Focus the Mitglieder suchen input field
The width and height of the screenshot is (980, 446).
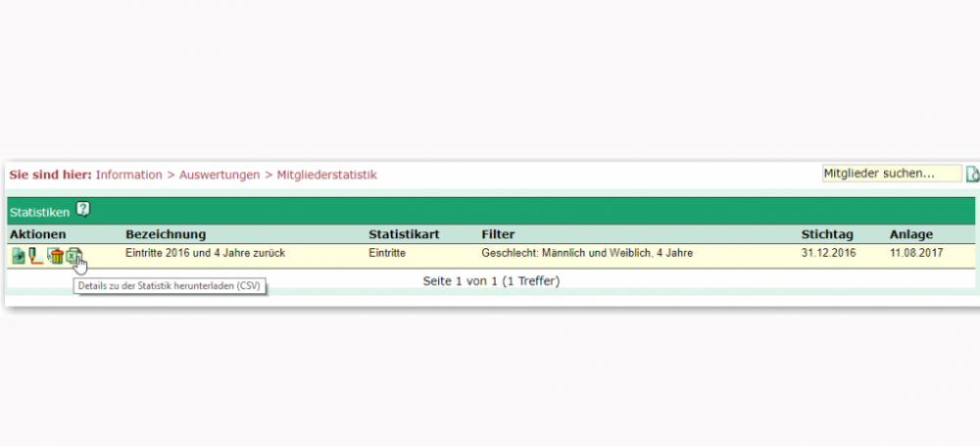point(892,173)
